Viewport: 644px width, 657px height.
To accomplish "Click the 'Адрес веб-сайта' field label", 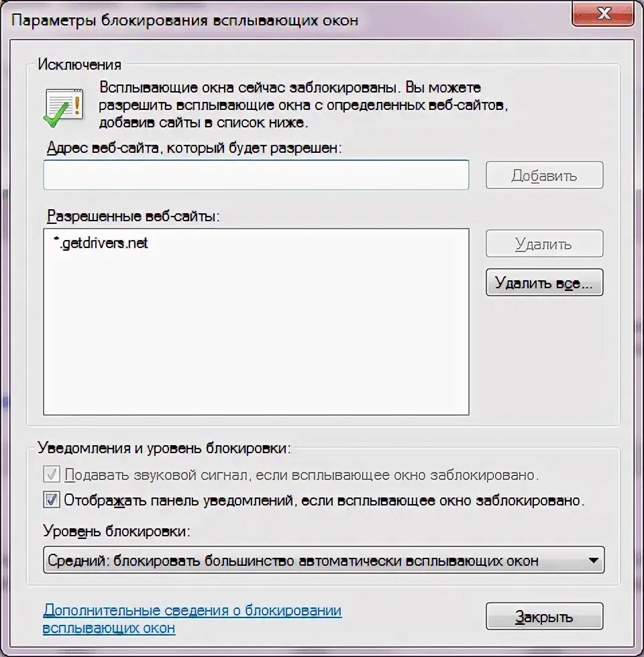I will tap(194, 148).
